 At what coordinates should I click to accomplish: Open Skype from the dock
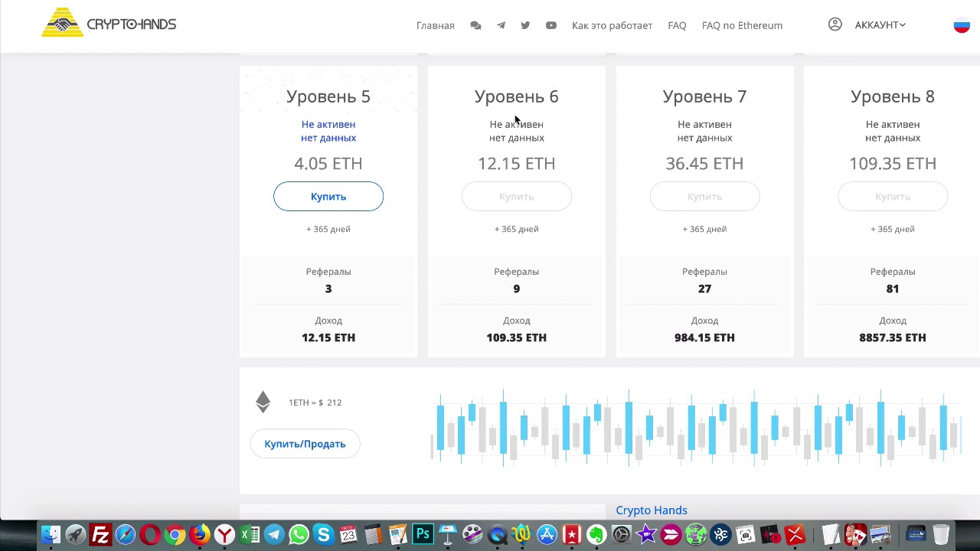click(x=323, y=534)
